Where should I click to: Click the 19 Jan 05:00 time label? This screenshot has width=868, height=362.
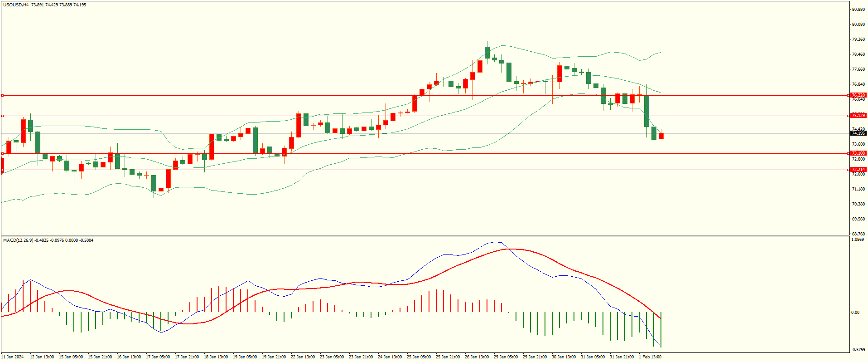pyautogui.click(x=245, y=357)
